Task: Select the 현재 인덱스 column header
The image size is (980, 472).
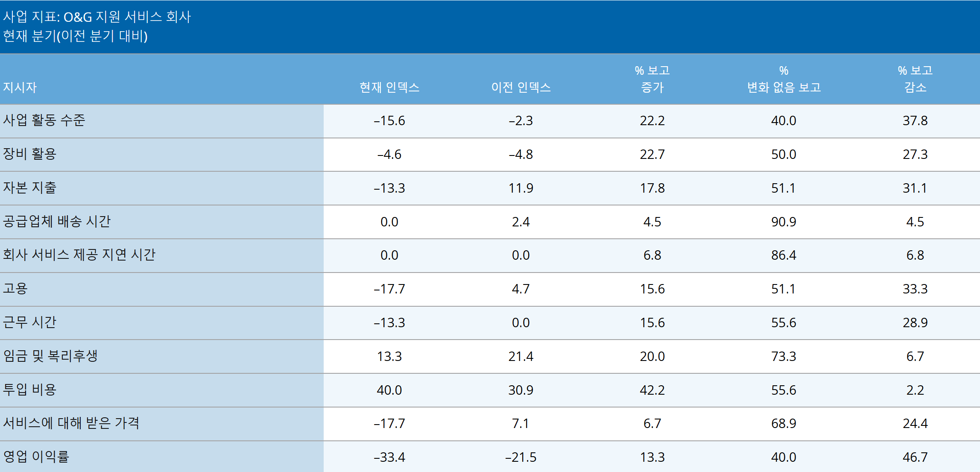Action: 389,88
